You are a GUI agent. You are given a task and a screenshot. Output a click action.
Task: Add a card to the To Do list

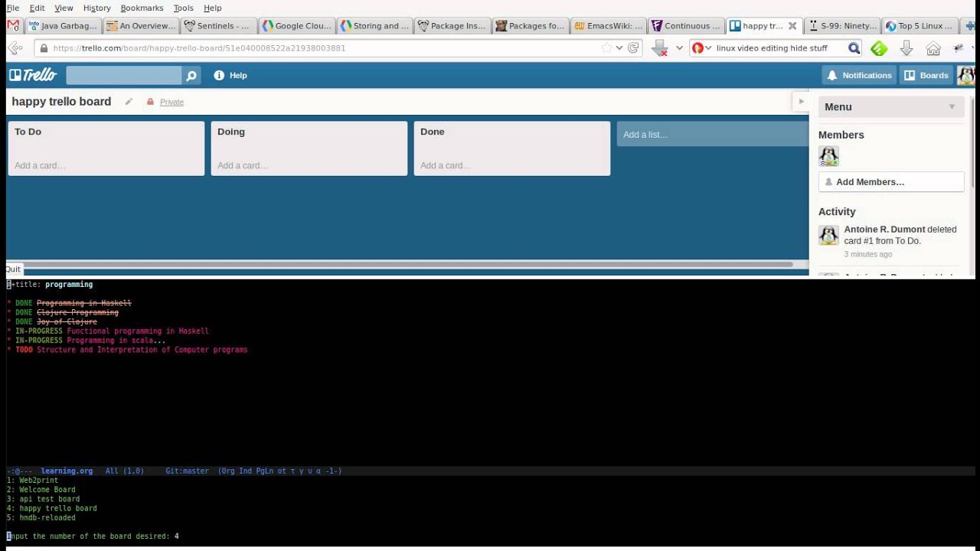[40, 165]
